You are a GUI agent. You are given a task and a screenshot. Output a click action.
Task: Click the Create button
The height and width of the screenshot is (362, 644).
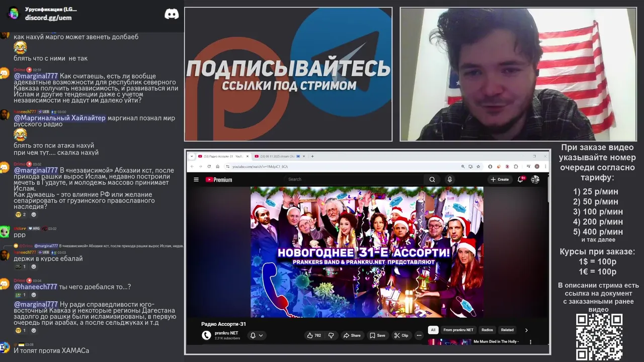(500, 179)
